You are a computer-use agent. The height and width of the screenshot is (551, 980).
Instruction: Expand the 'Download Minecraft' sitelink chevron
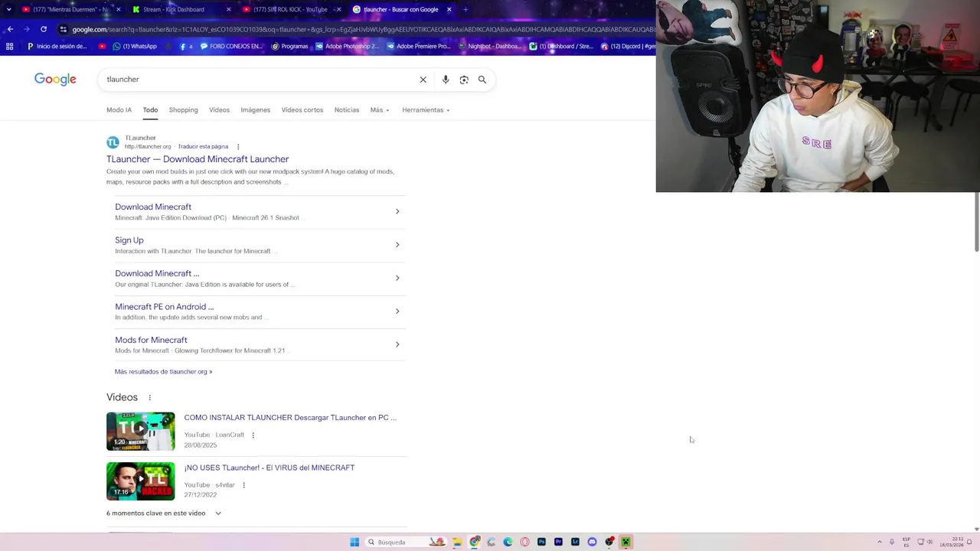tap(397, 211)
